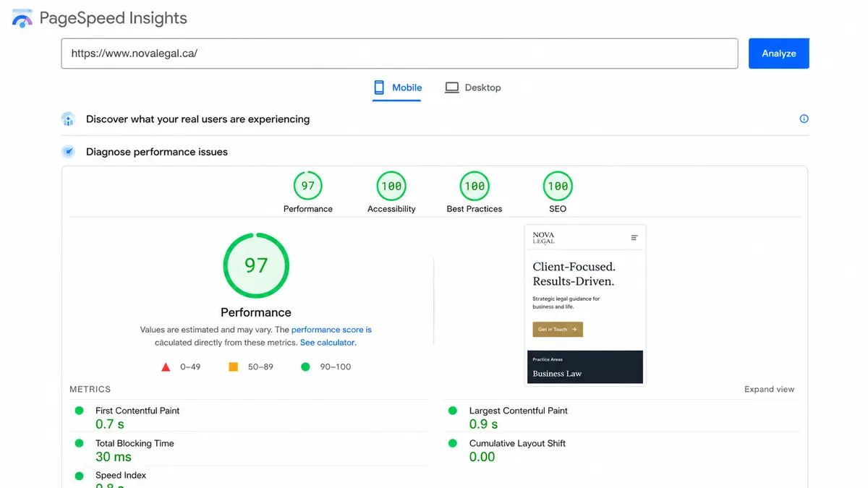Click the Largest Contentful Paint metric label
The height and width of the screenshot is (488, 868).
pos(519,411)
